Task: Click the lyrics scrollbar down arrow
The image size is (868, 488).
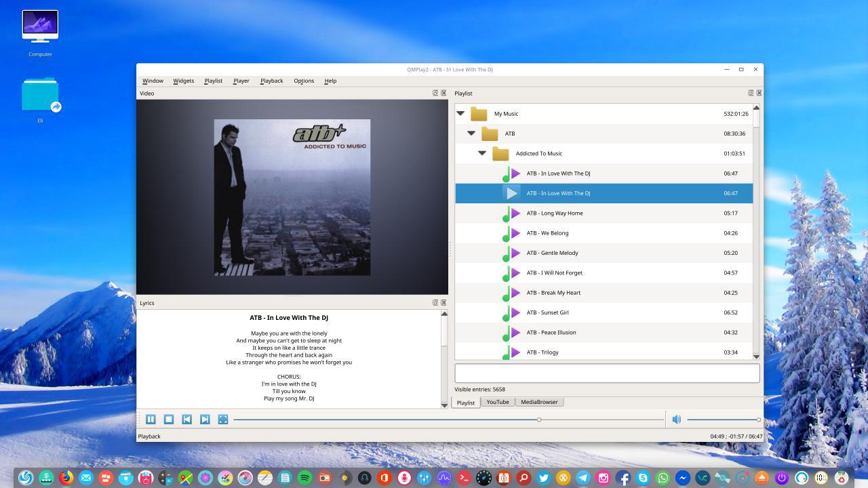Action: (x=444, y=405)
